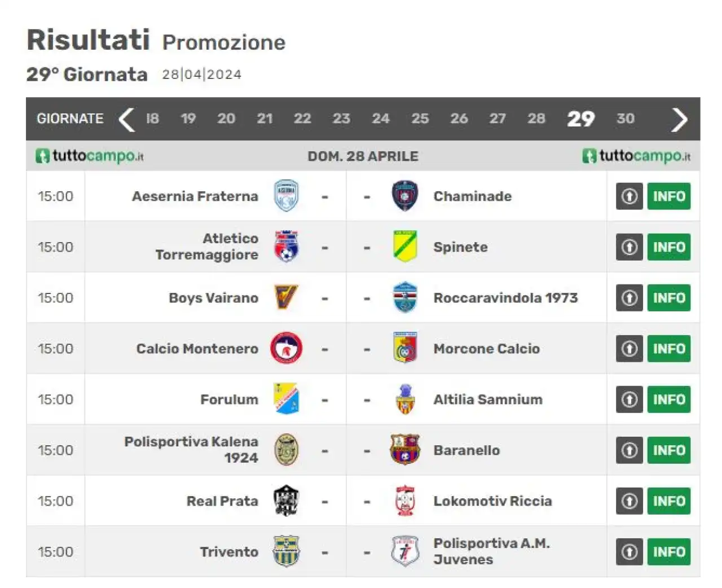
Task: Click the Aesernia Fraterna team crest
Action: tap(286, 196)
